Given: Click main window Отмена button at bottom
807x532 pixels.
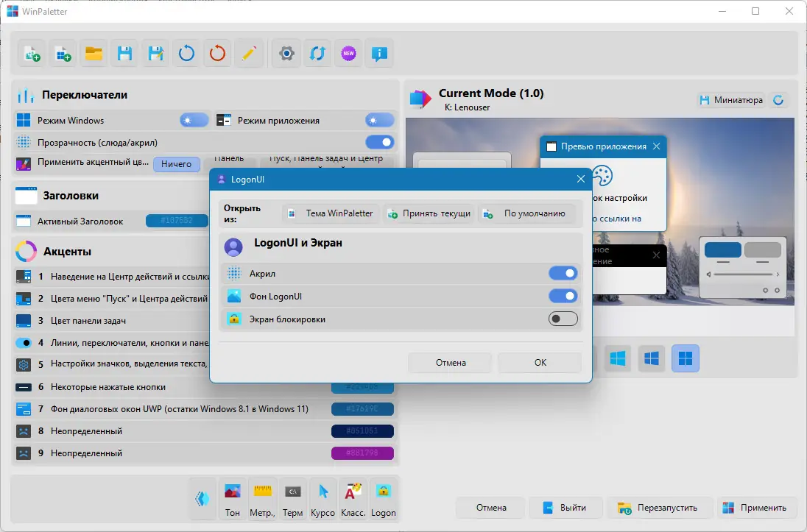Looking at the screenshot, I should (491, 508).
